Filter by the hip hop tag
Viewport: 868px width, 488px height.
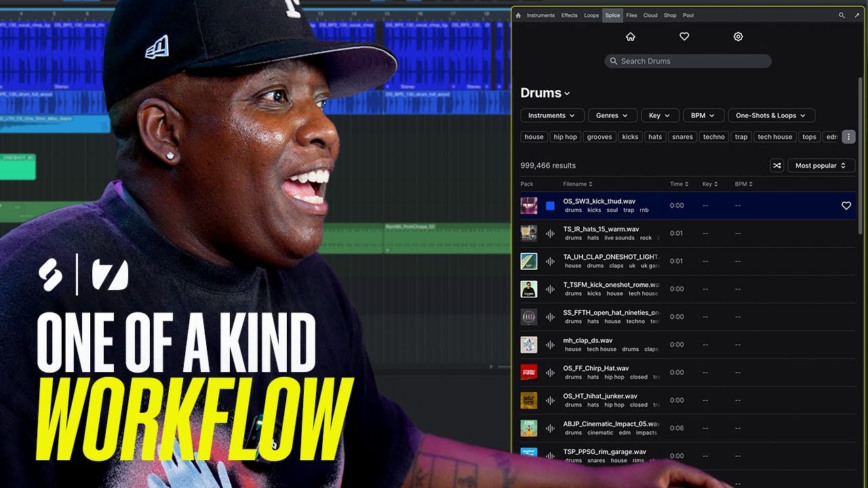point(566,137)
